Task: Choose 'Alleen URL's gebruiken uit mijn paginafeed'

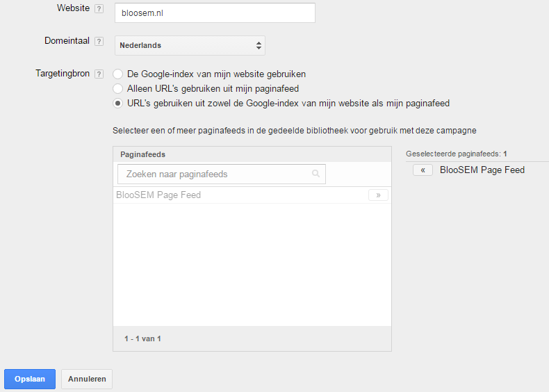Action: 118,88
